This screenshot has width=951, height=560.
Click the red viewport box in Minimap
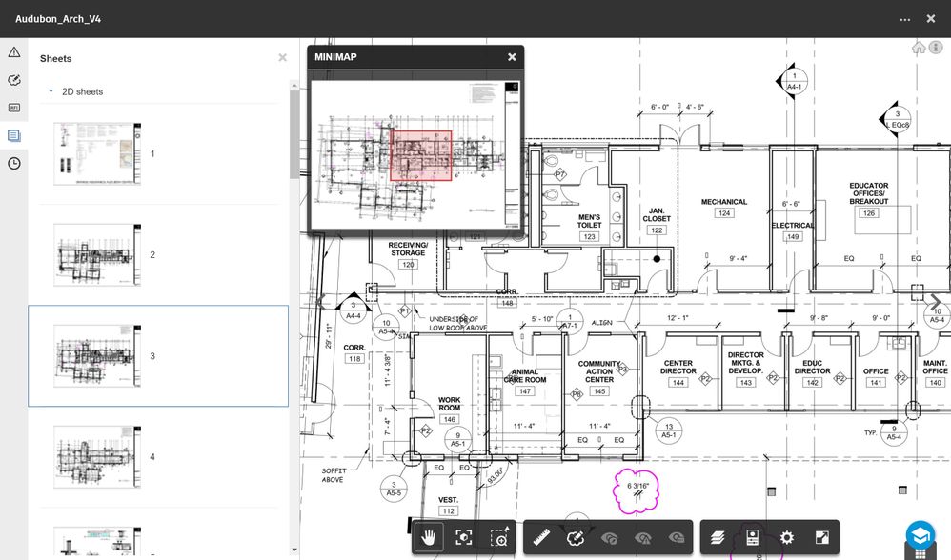pyautogui.click(x=421, y=156)
